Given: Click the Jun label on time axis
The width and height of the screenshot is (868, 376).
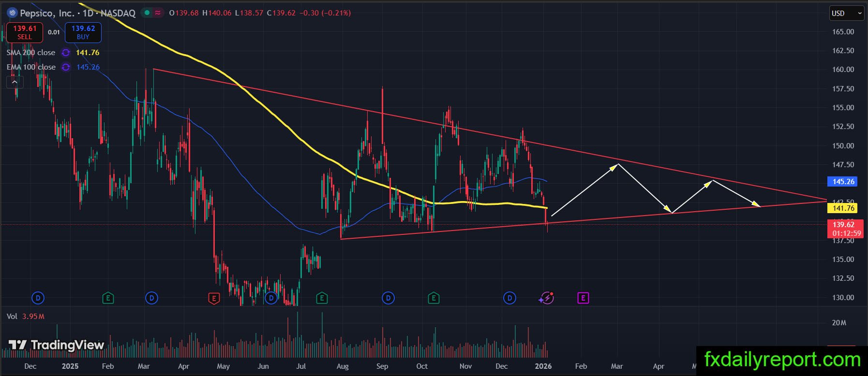Looking at the screenshot, I should coord(263,366).
